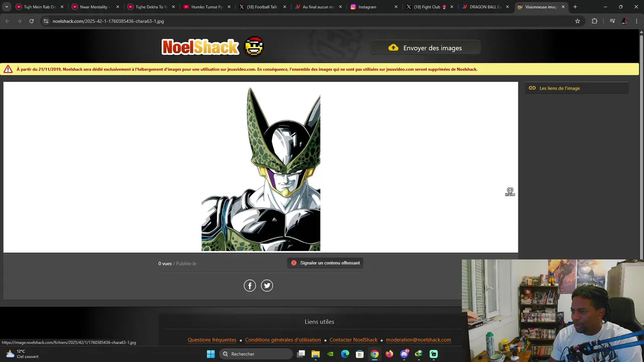The image size is (644, 362).
Task: Go back to the previous page
Action: 7,21
